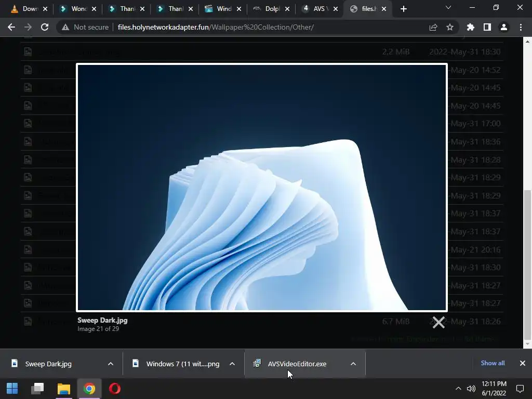This screenshot has height=399, width=532.
Task: Click the scrollbar down arrow
Action: [x=527, y=344]
